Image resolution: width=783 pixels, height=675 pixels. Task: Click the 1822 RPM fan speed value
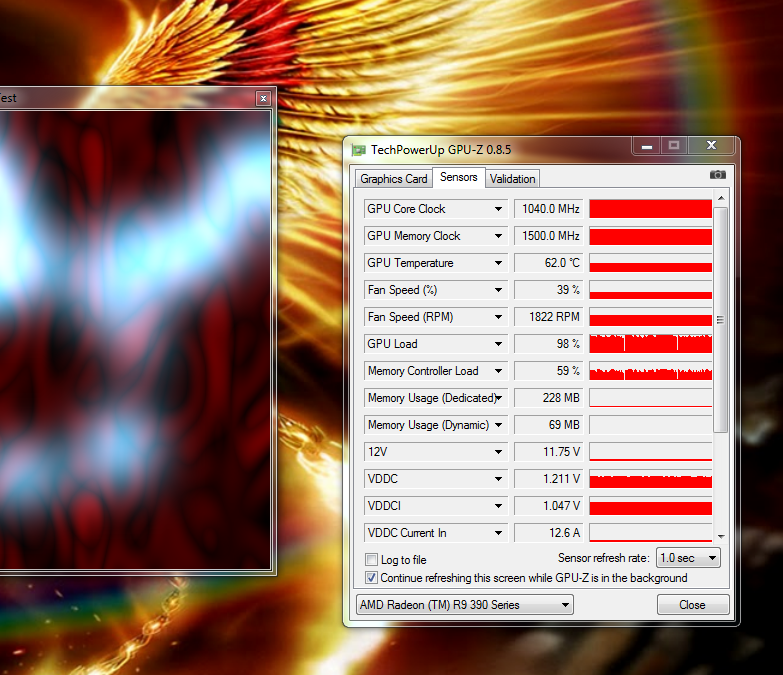[x=549, y=317]
